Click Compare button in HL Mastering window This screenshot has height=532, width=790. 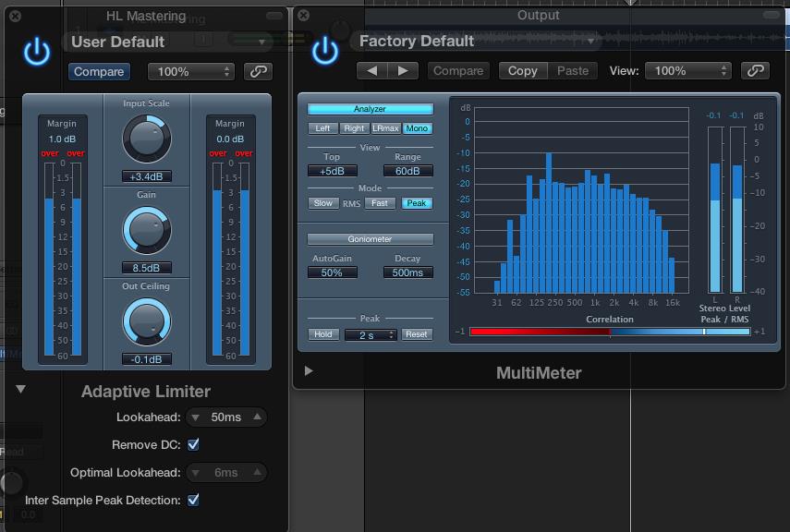(99, 71)
